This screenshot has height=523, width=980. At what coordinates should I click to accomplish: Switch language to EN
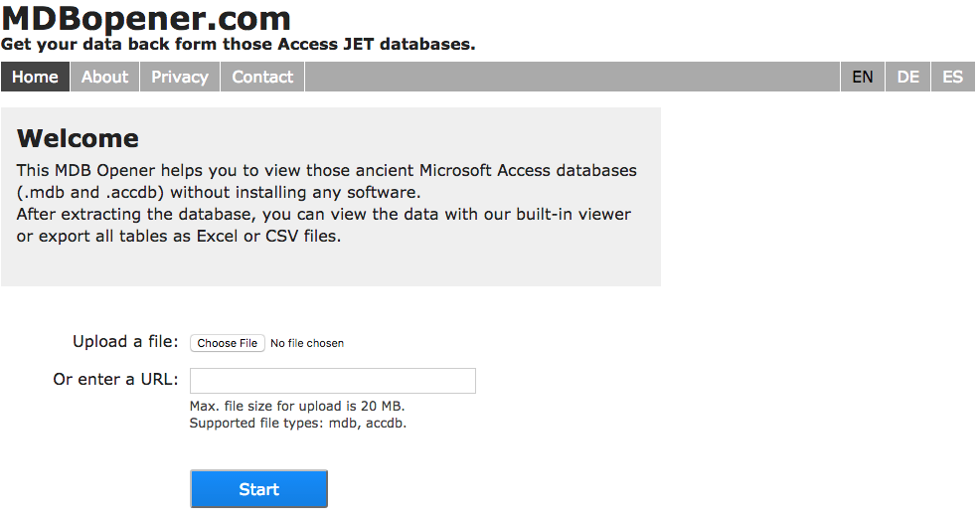863,77
